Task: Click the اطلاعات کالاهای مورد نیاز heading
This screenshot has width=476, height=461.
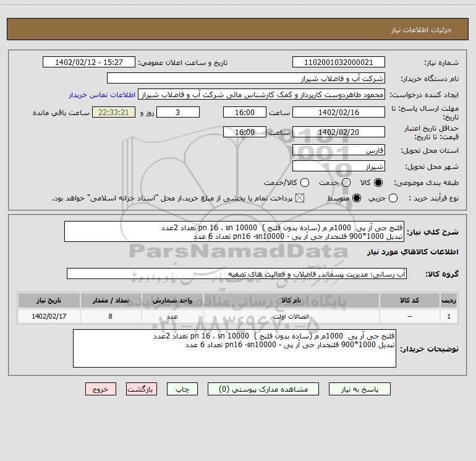Action: click(413, 252)
